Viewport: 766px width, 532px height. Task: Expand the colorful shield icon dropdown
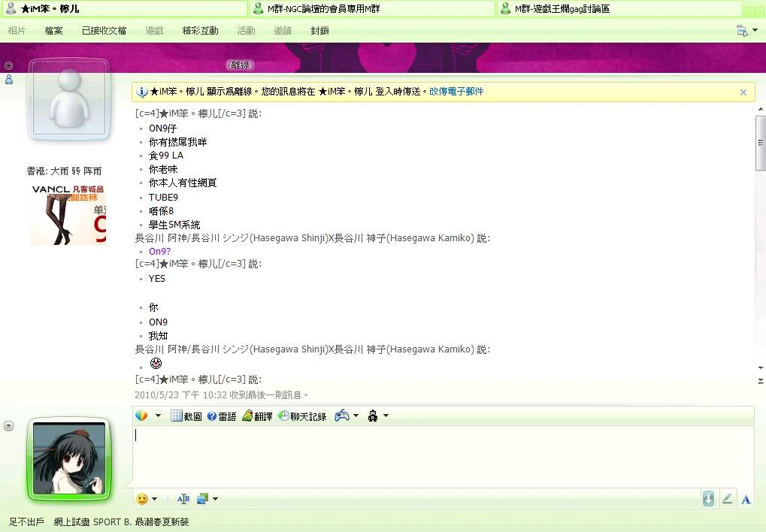[x=158, y=416]
